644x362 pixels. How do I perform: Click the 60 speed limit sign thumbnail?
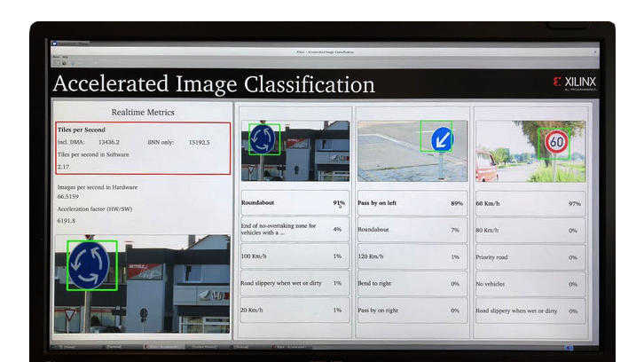[x=530, y=151]
